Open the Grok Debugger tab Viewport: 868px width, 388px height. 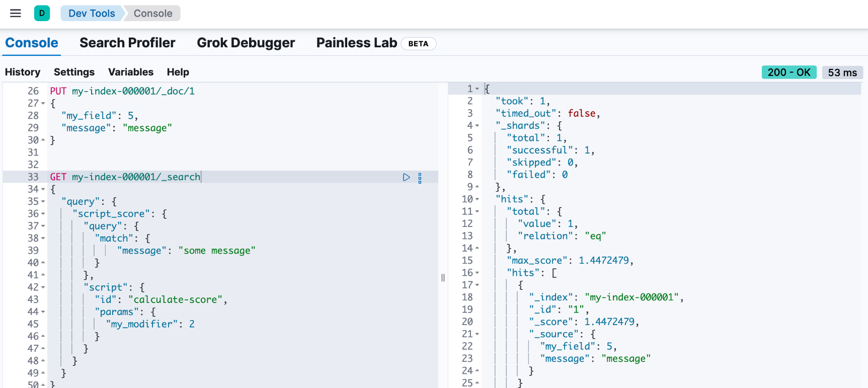click(246, 43)
